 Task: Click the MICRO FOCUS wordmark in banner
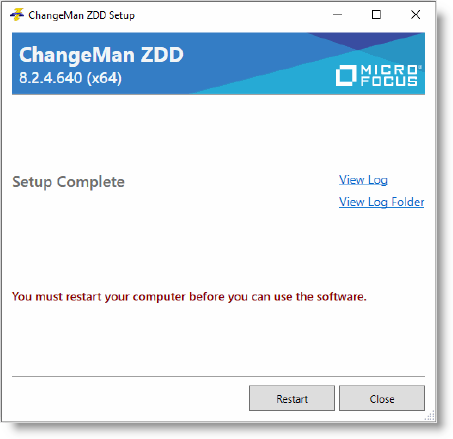[389, 75]
